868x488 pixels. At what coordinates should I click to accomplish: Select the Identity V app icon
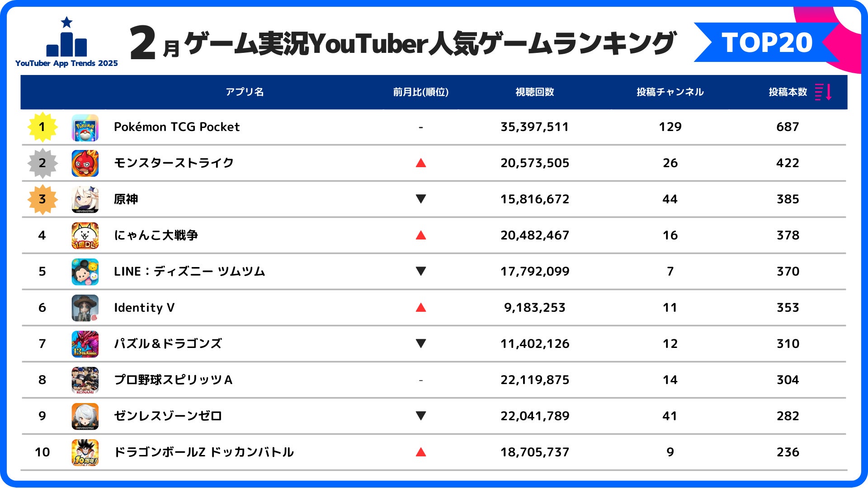coord(85,308)
